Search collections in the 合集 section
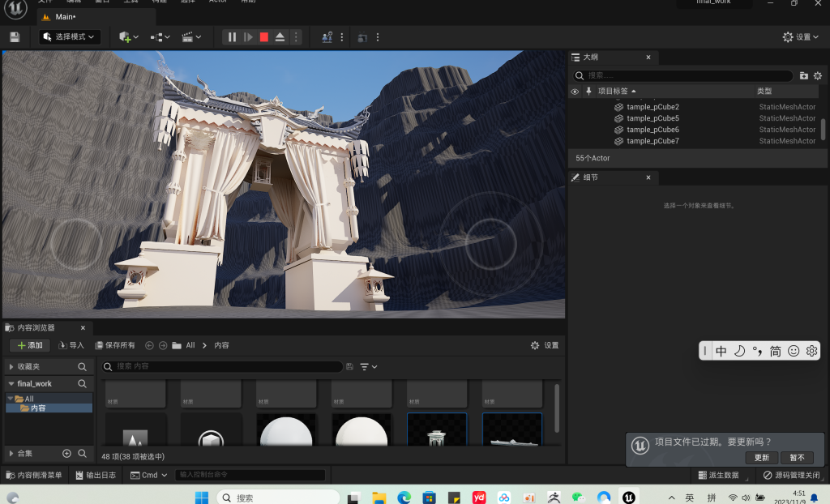The image size is (830, 504). coord(82,454)
